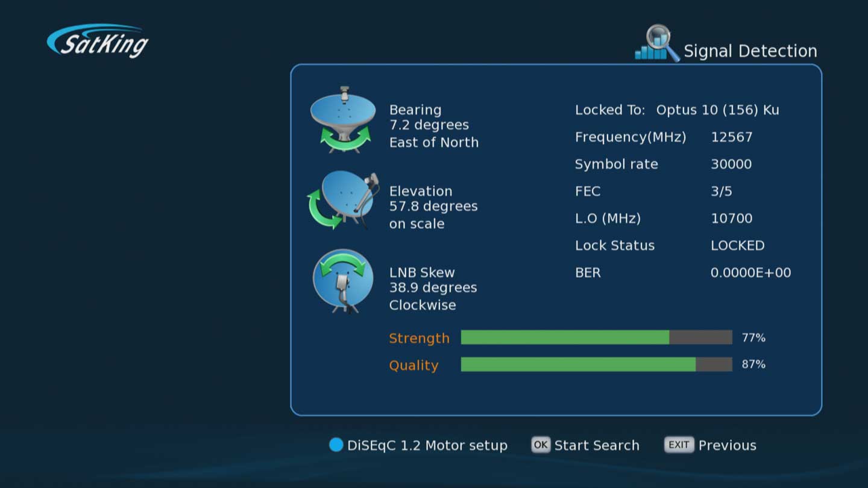Select the Bearing dish rotation icon
868x488 pixels.
[343, 120]
